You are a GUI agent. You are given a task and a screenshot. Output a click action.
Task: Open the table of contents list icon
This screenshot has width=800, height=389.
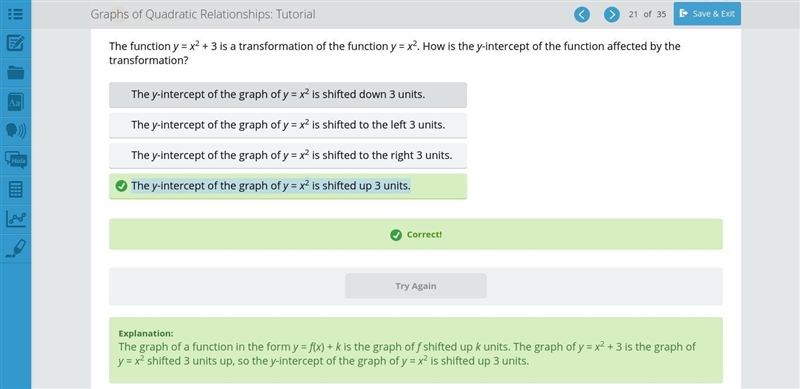click(15, 14)
